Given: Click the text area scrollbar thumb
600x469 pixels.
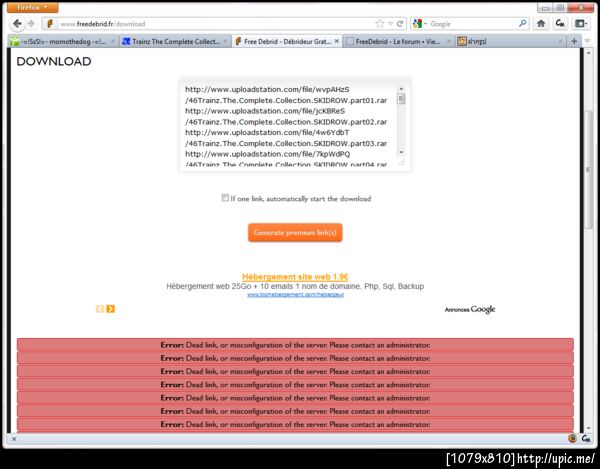Looking at the screenshot, I should [401, 99].
